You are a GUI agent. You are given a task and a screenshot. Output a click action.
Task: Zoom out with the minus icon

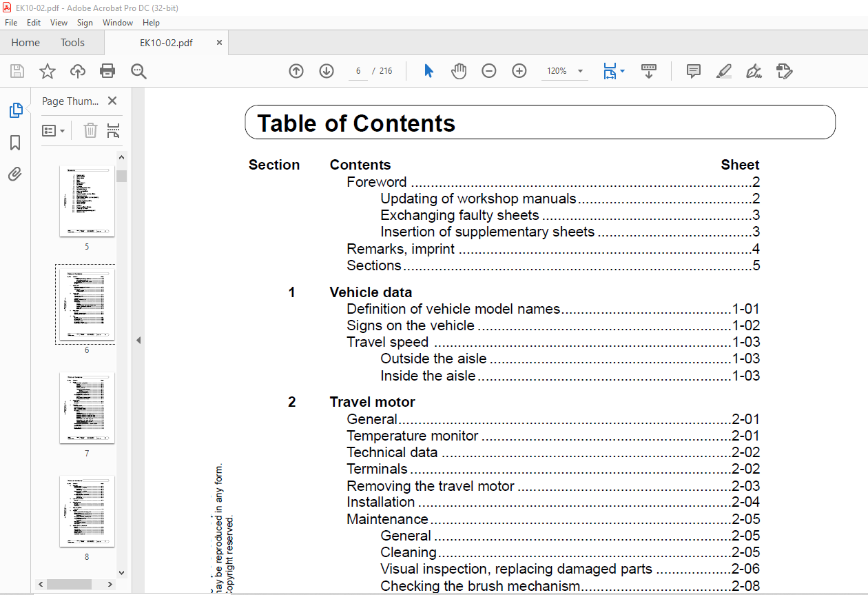pyautogui.click(x=489, y=71)
